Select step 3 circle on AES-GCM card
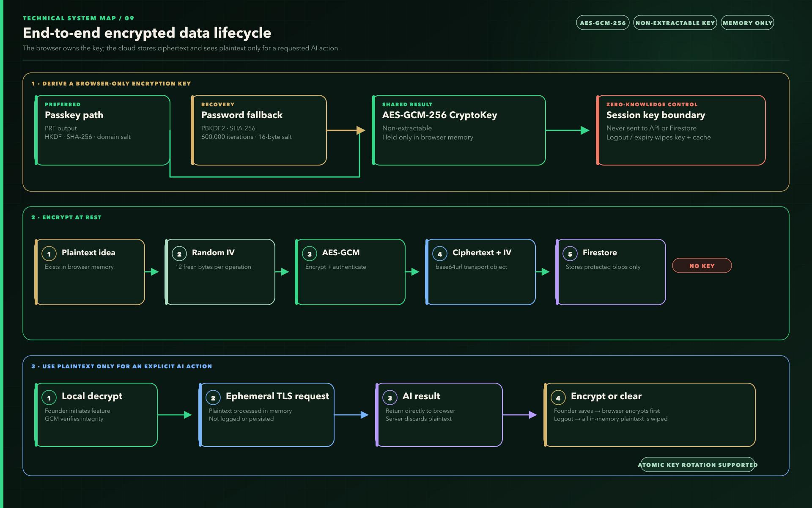Image resolution: width=812 pixels, height=508 pixels. click(310, 254)
